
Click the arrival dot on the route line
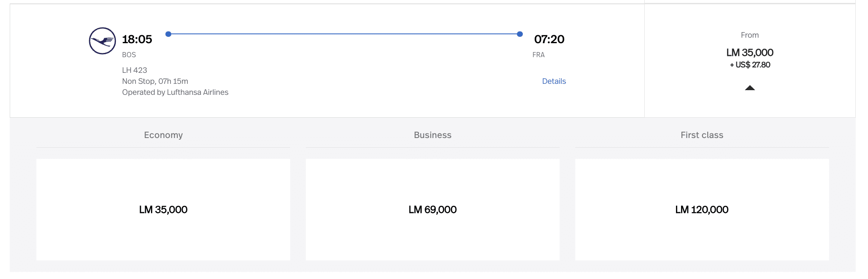(x=520, y=34)
